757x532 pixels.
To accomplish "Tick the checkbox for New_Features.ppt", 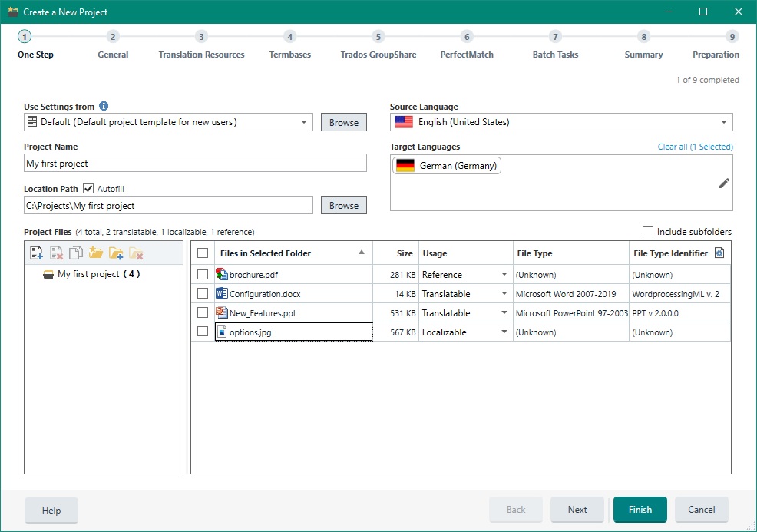I will tap(203, 313).
